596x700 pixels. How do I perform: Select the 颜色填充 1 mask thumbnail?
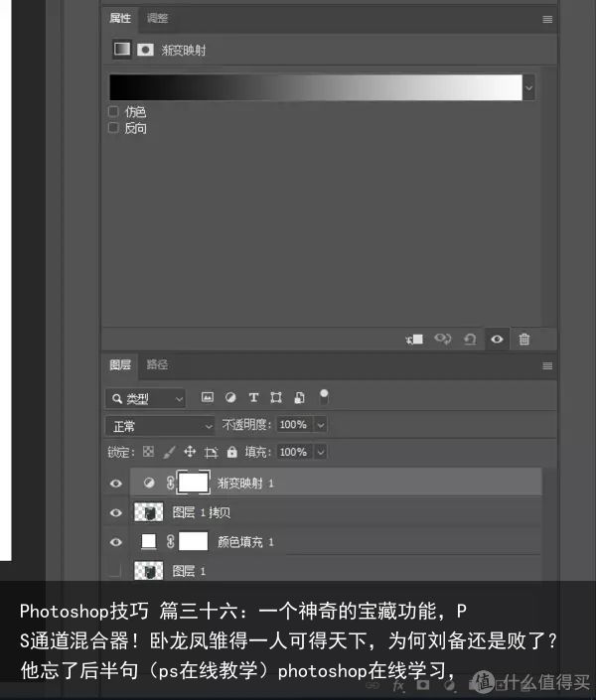click(x=193, y=541)
